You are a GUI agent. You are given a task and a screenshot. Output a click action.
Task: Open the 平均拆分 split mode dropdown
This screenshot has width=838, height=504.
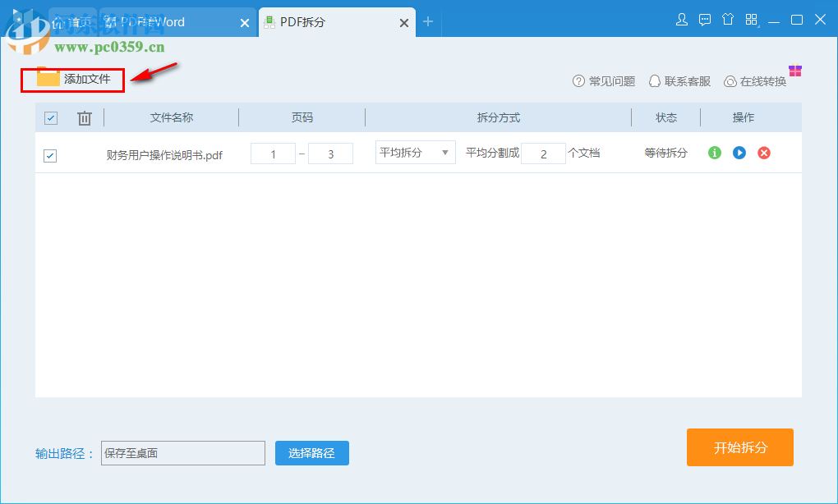(415, 152)
